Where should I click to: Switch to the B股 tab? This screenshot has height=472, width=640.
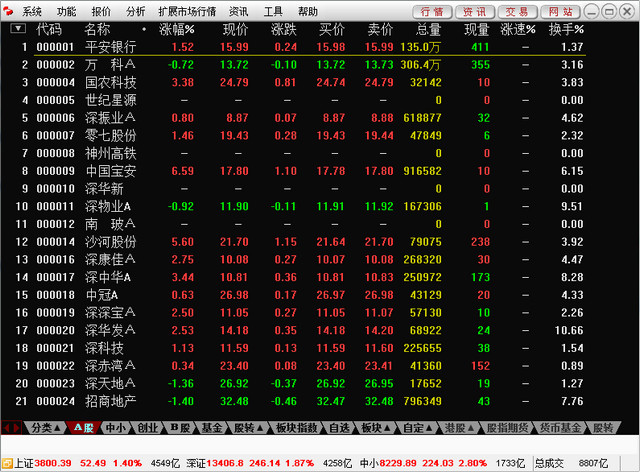point(180,427)
